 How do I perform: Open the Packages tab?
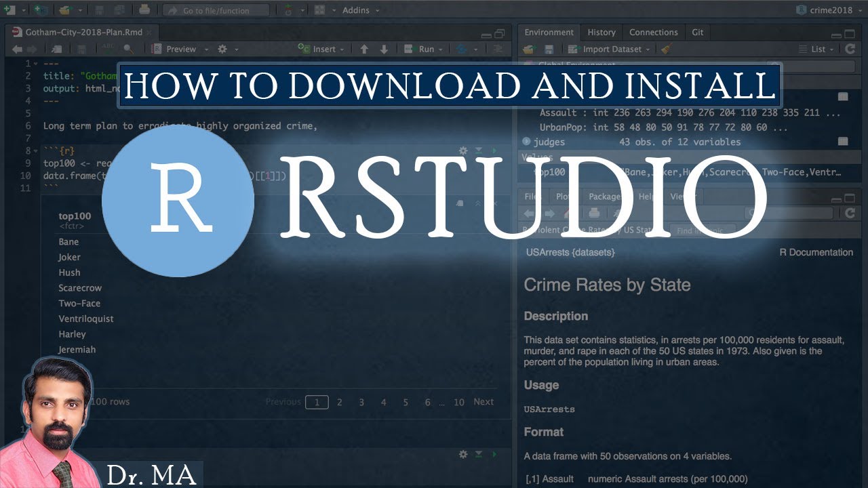click(604, 197)
